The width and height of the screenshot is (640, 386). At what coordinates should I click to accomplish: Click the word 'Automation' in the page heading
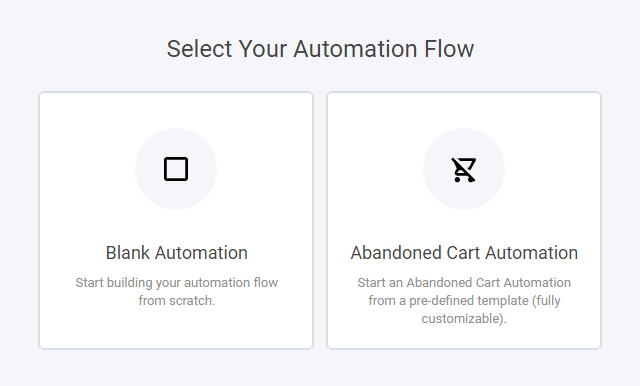coord(355,49)
